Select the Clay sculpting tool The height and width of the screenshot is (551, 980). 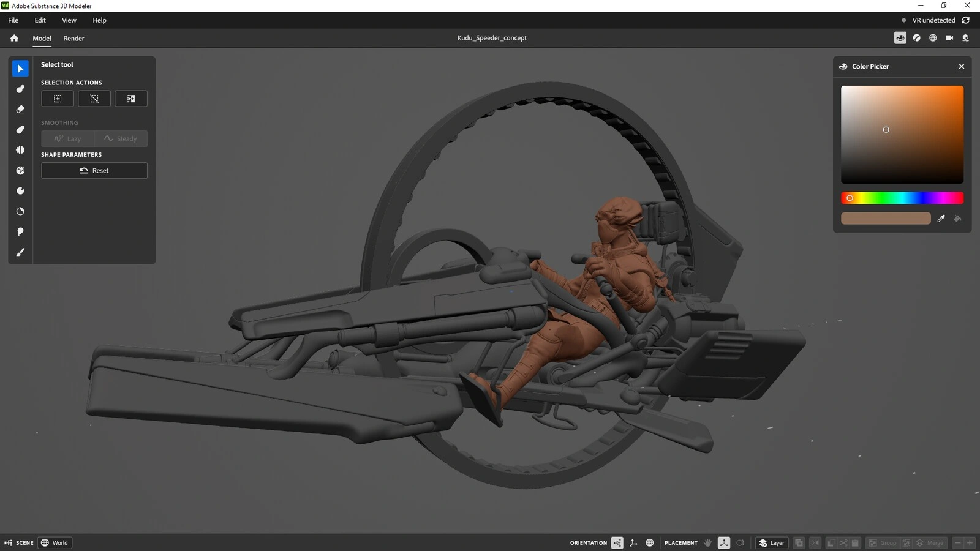coord(20,89)
